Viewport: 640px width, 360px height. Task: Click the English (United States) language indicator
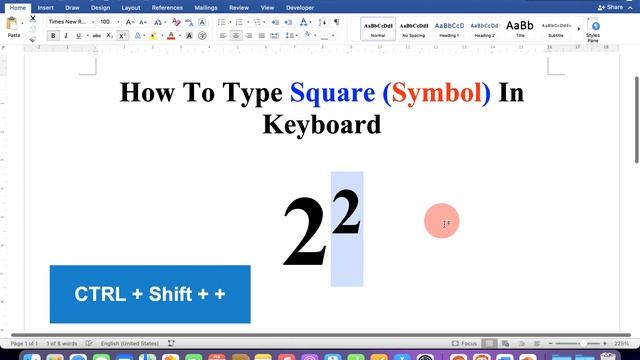[x=129, y=344]
